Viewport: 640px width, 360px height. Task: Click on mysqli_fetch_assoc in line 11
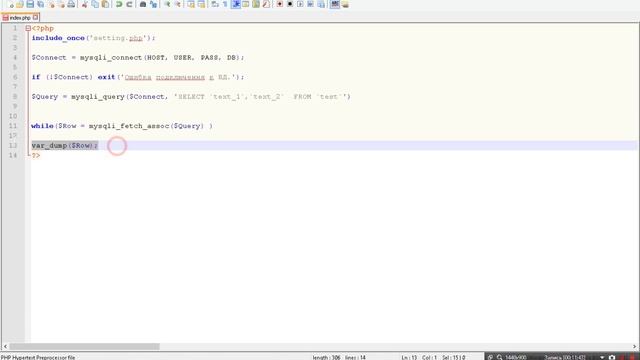(129, 126)
